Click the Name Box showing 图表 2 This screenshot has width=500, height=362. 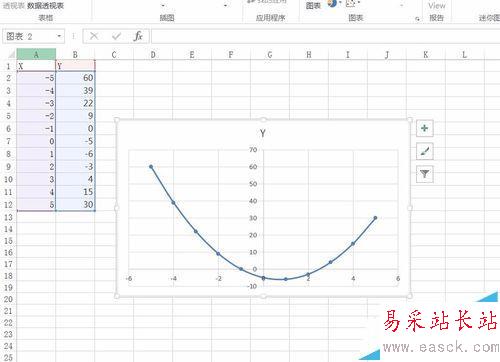(29, 36)
